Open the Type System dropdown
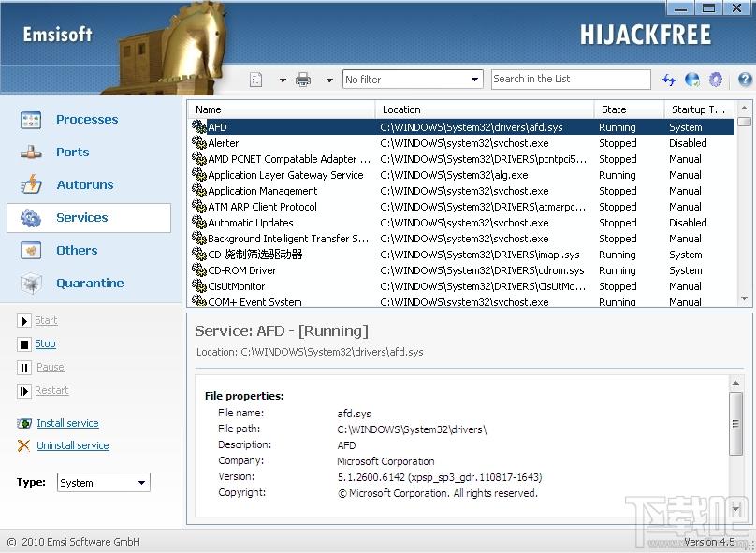756x553 pixels. [104, 483]
